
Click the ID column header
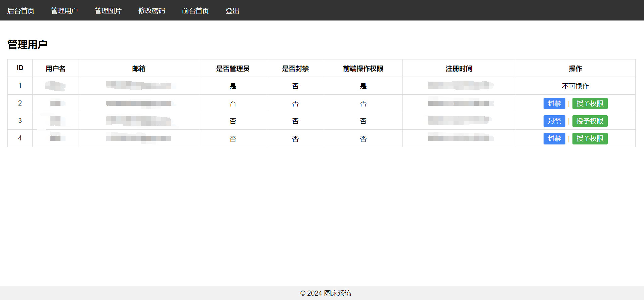point(20,68)
